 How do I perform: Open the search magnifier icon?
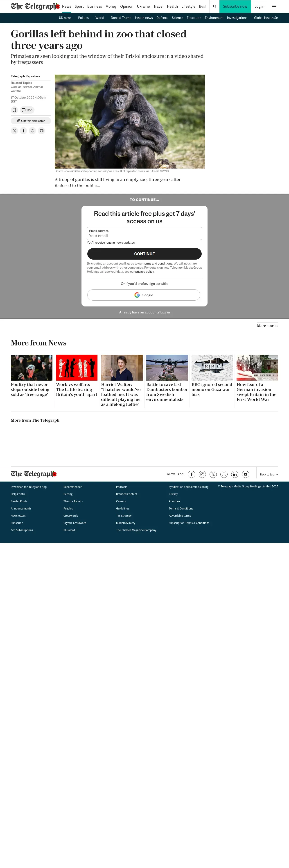pyautogui.click(x=214, y=6)
